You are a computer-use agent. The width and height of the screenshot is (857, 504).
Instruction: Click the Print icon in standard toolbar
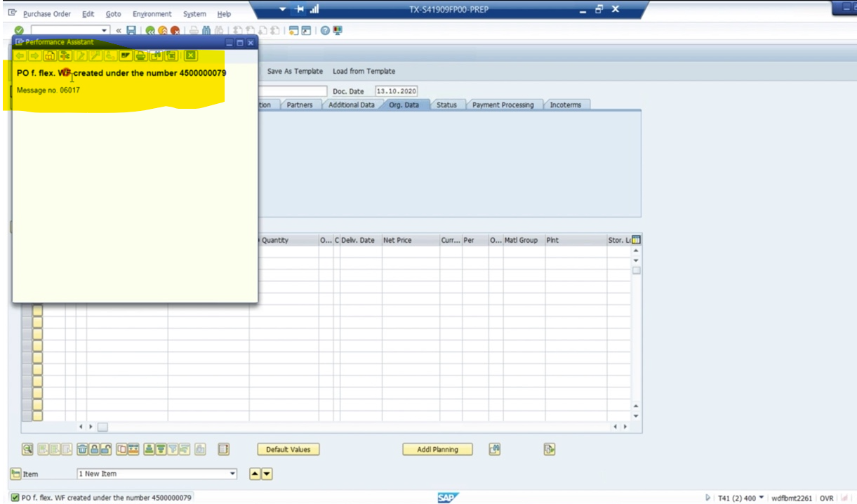click(x=194, y=30)
